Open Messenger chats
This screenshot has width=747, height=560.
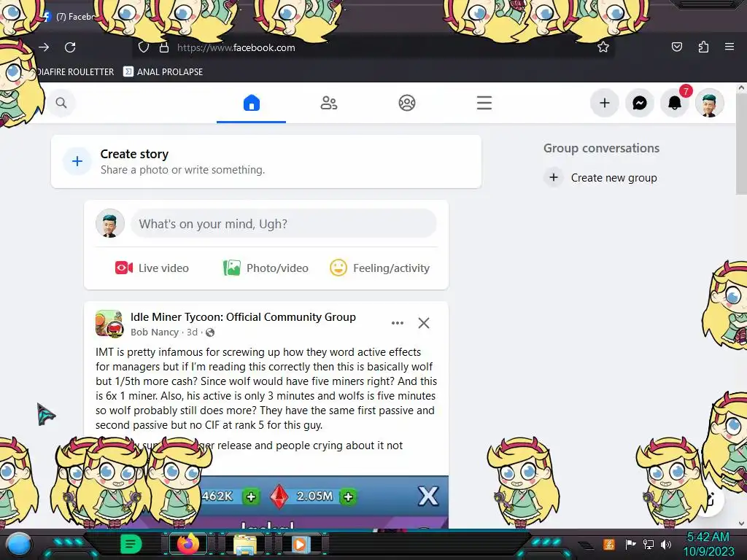639,103
